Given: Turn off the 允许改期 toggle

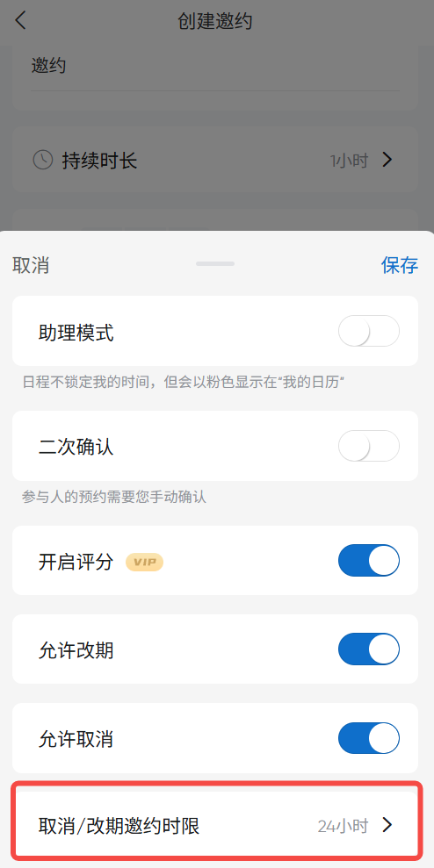Looking at the screenshot, I should coord(369,649).
